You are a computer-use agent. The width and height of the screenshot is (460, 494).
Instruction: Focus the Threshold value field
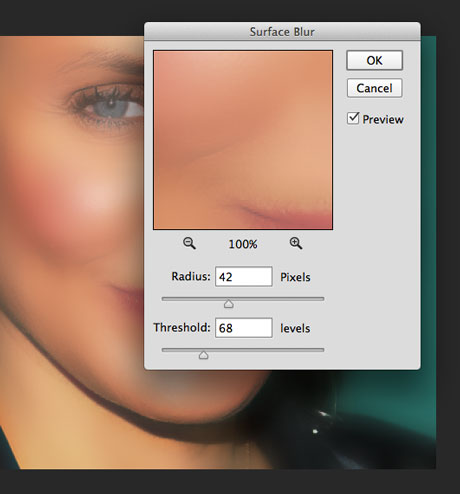click(x=244, y=328)
